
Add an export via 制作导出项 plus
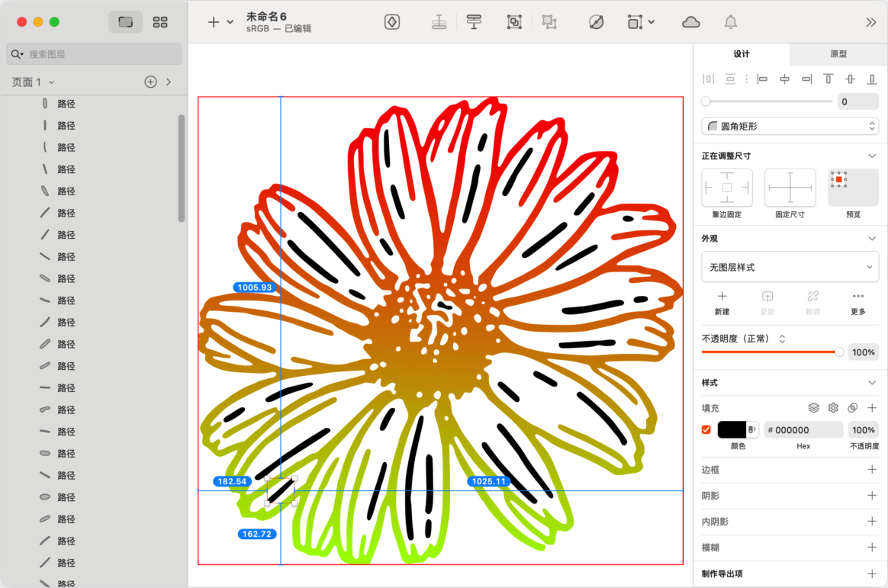pos(872,574)
